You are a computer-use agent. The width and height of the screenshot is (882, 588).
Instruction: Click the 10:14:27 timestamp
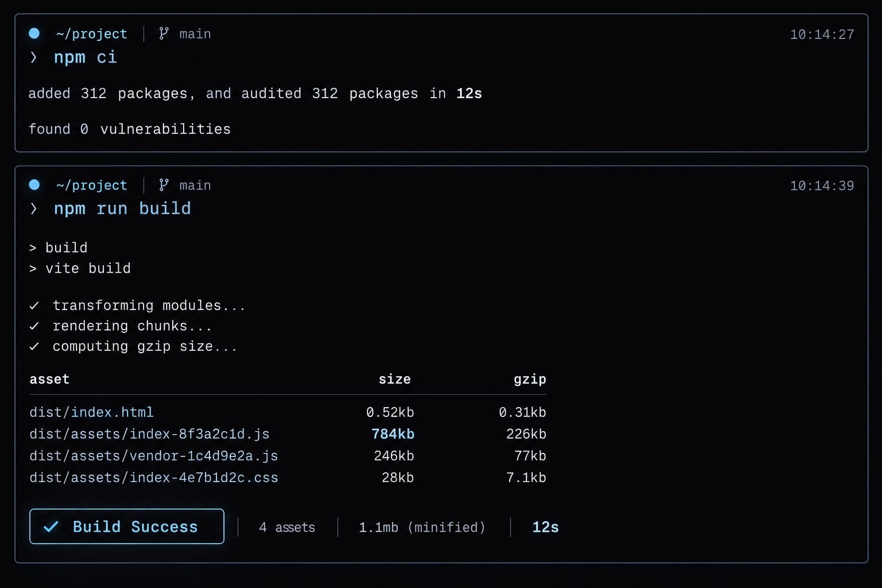(x=822, y=34)
